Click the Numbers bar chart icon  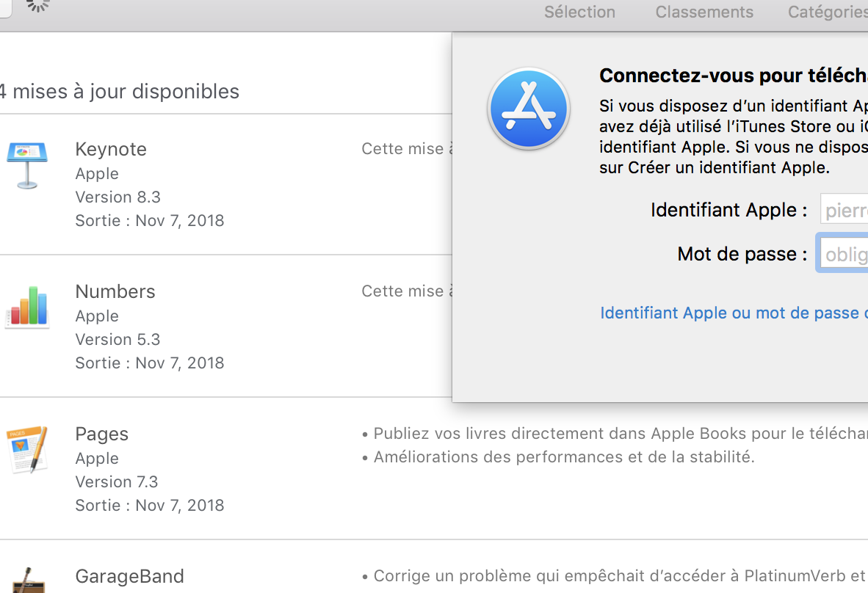pyautogui.click(x=27, y=307)
